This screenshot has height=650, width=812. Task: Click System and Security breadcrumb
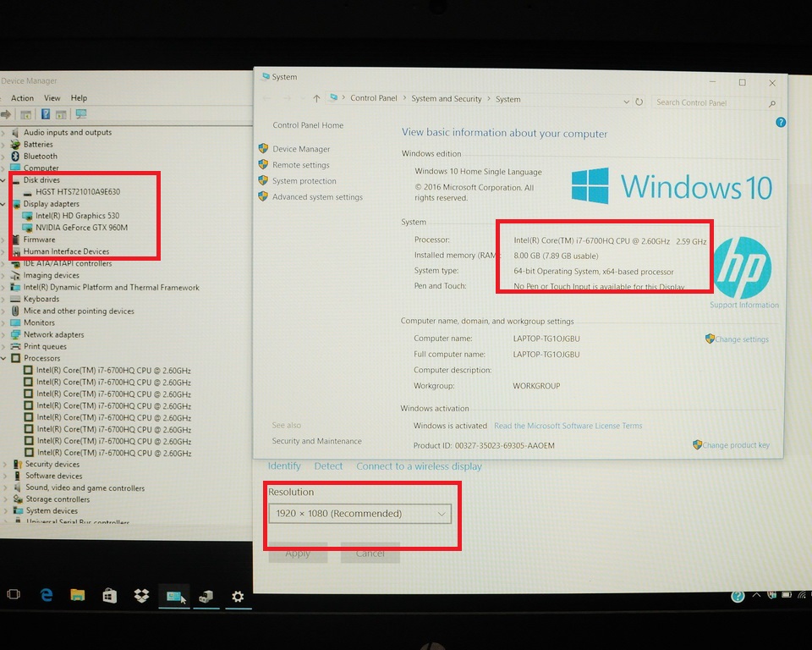click(x=447, y=98)
